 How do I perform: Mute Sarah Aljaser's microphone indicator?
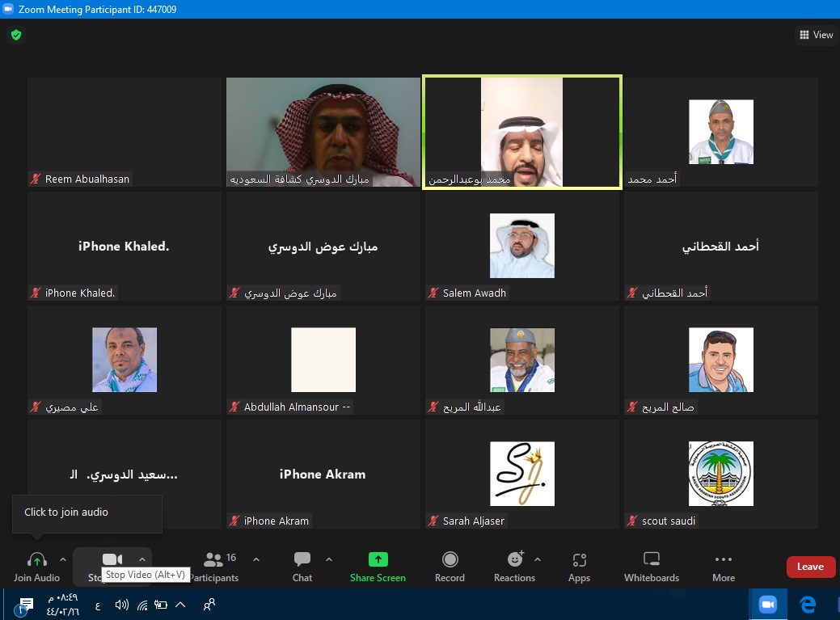[x=432, y=521]
